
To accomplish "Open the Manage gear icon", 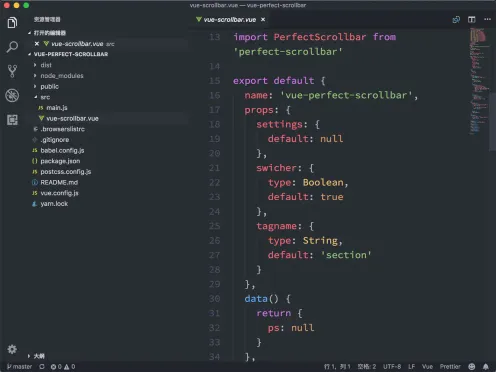I will pos(12,349).
